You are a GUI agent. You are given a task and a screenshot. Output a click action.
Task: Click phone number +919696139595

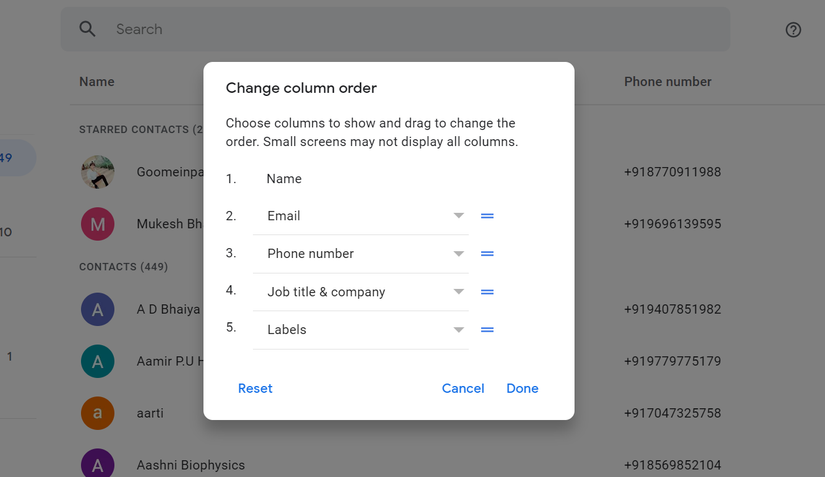point(672,224)
